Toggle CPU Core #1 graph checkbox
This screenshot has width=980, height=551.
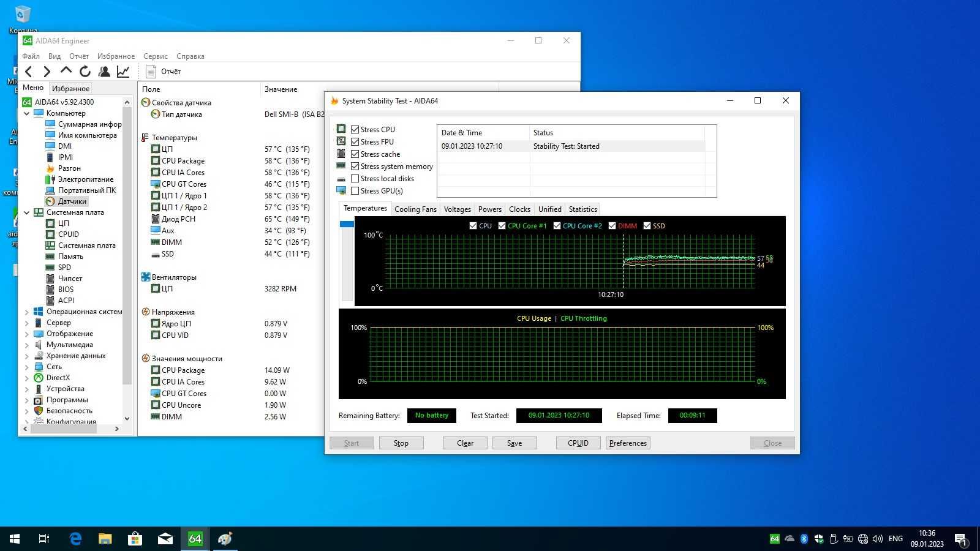pyautogui.click(x=502, y=226)
